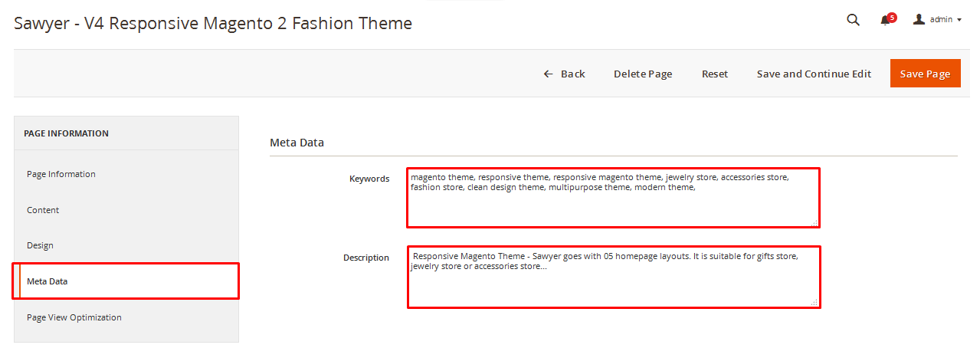Click inside the Description text area

tap(613, 285)
